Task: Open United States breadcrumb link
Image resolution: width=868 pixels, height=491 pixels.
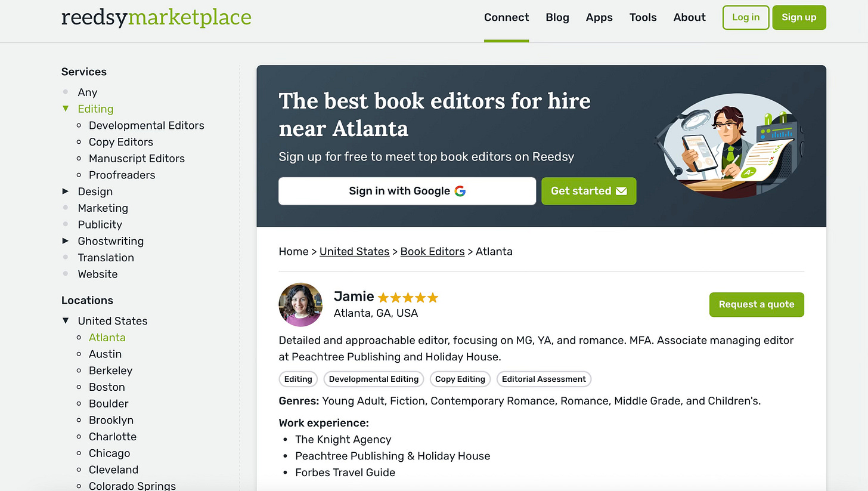Action: click(x=354, y=252)
